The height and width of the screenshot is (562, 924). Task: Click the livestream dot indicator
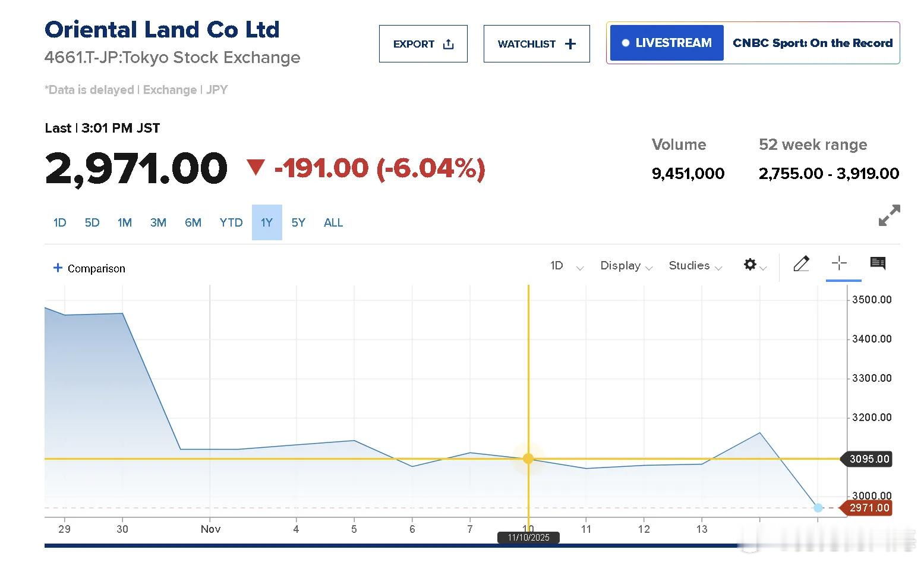click(625, 43)
